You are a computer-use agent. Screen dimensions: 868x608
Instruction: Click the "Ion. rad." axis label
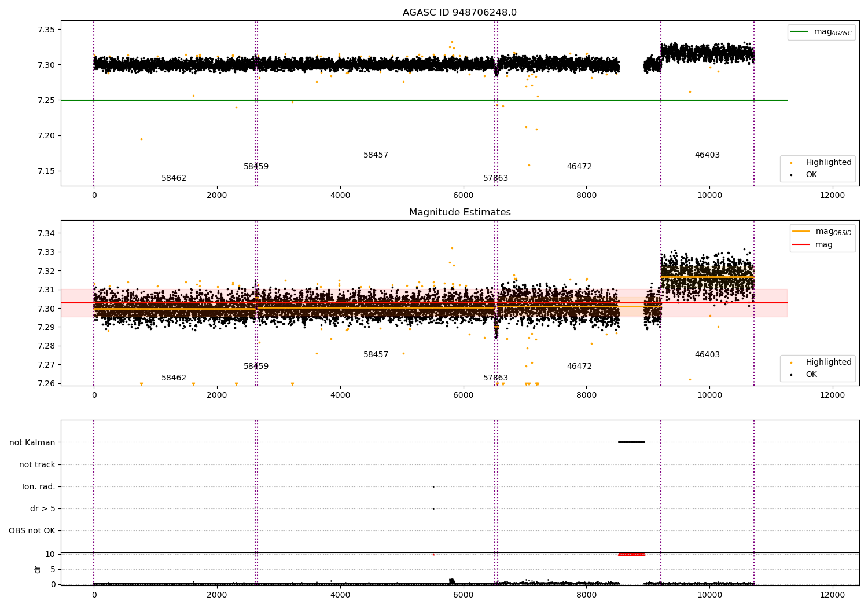(x=39, y=486)
